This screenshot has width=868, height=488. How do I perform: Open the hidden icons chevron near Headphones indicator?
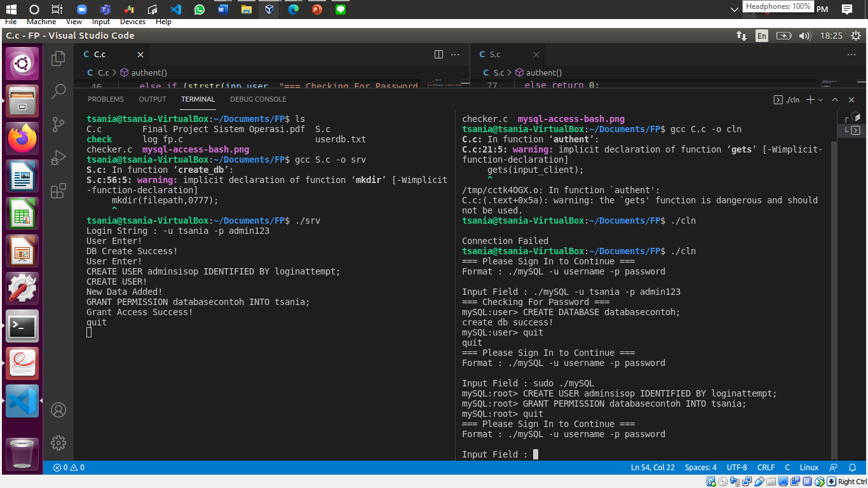(734, 9)
